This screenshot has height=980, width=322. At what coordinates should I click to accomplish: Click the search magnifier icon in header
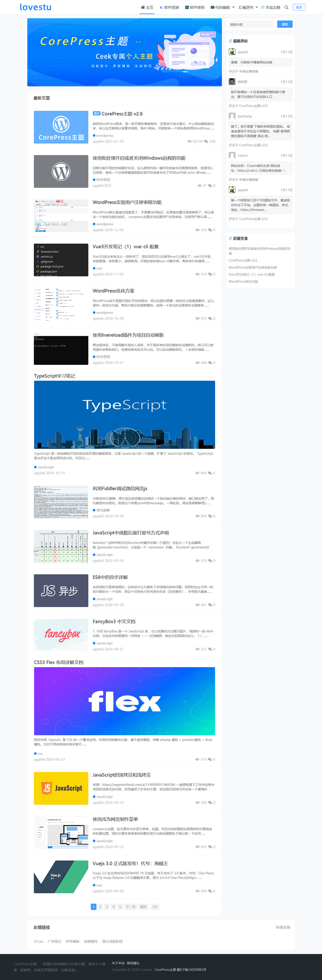point(286,7)
